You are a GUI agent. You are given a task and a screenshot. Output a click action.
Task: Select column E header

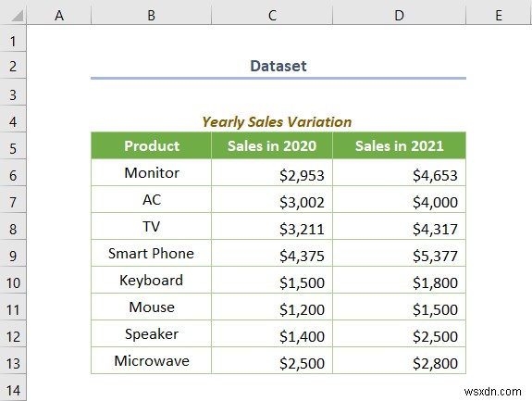[x=499, y=15]
